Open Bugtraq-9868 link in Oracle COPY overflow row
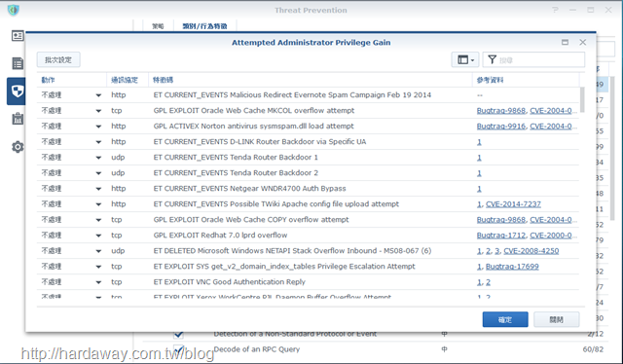 501,219
